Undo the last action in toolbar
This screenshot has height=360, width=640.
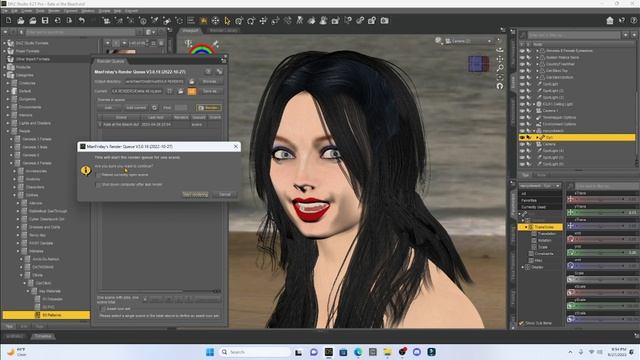82,20
